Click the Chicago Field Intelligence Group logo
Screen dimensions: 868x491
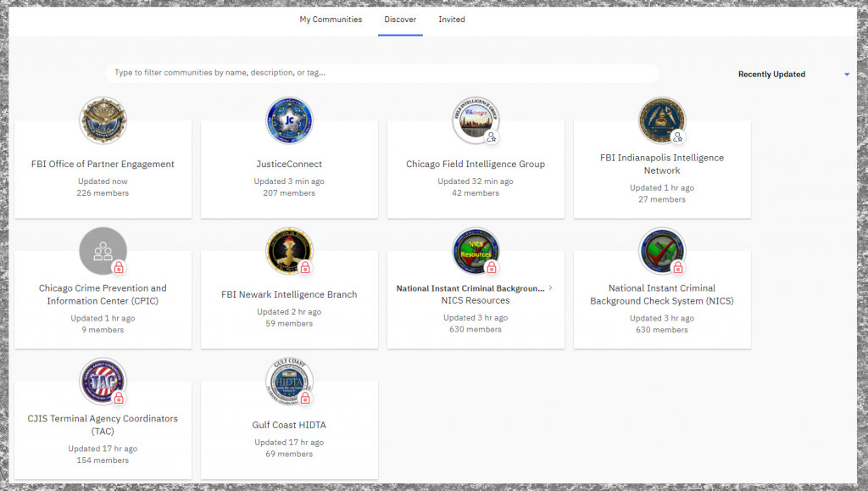pyautogui.click(x=476, y=120)
